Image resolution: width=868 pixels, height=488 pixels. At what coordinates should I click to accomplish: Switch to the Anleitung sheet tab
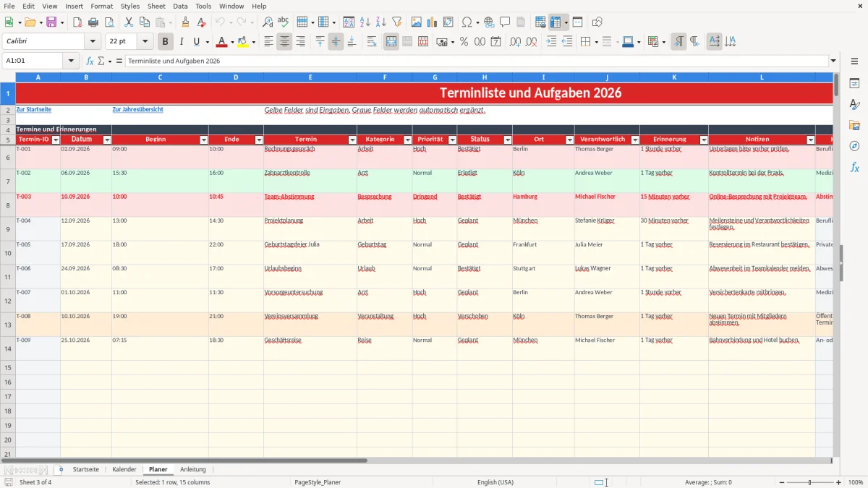click(193, 470)
